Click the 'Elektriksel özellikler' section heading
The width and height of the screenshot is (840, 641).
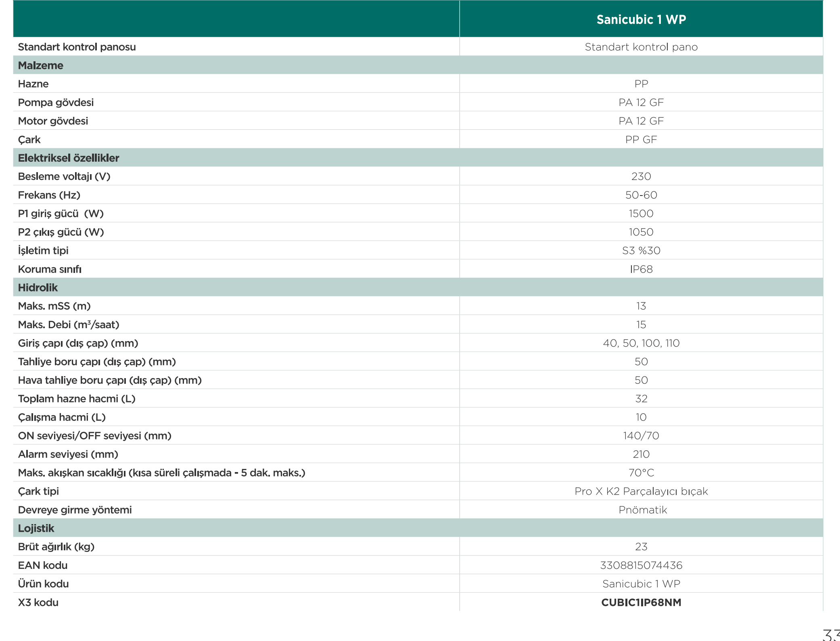point(69,158)
